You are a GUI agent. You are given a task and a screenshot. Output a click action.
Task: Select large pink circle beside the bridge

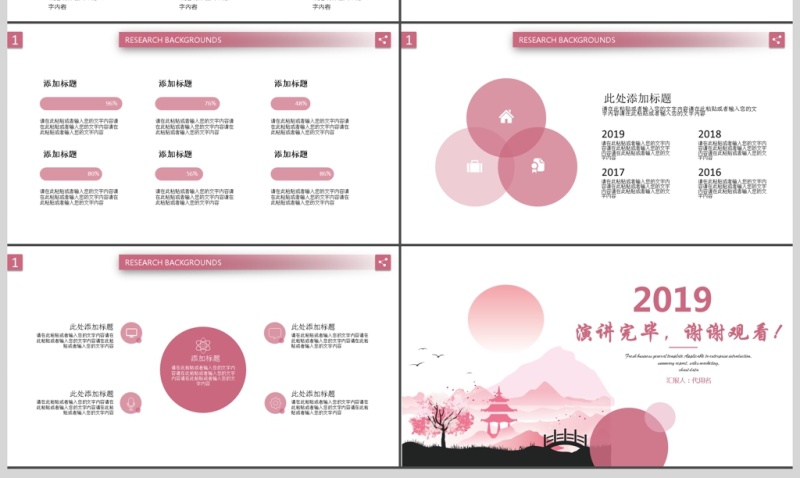pyautogui.click(x=629, y=437)
